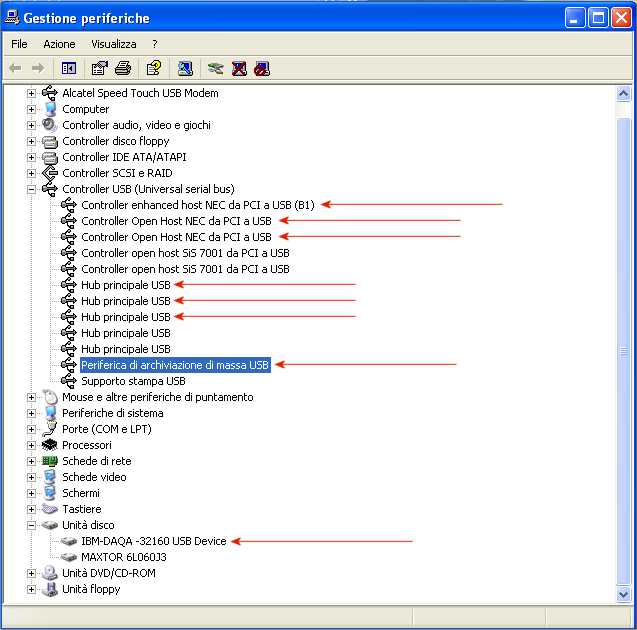Viewport: 637px width, 630px height.
Task: Click the Porte COM e LPT icon
Action: coord(50,429)
